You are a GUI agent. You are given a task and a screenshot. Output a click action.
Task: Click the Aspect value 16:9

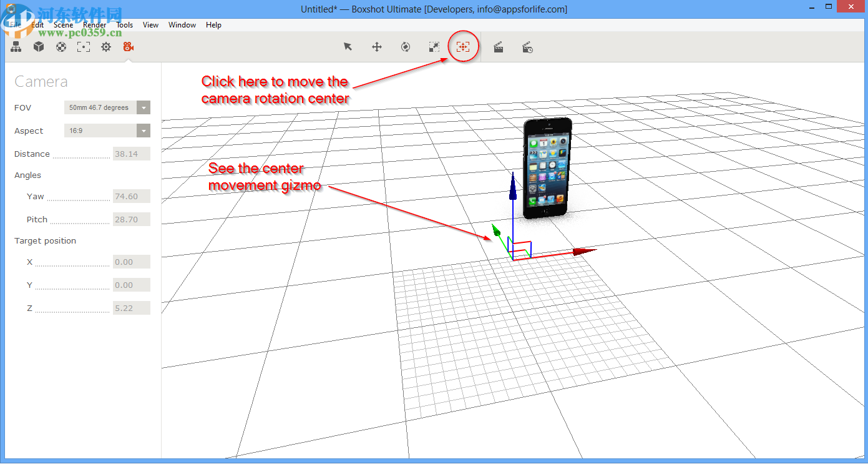[x=100, y=131]
